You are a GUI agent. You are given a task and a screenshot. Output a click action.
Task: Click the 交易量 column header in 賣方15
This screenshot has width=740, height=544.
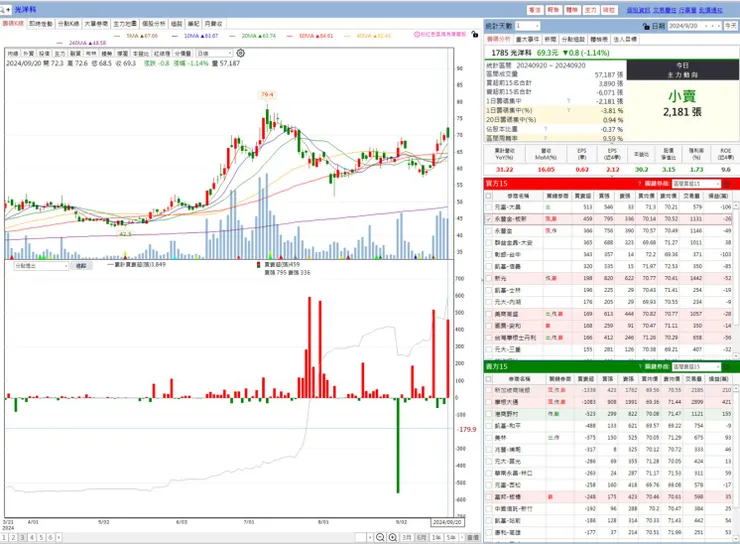click(x=693, y=379)
